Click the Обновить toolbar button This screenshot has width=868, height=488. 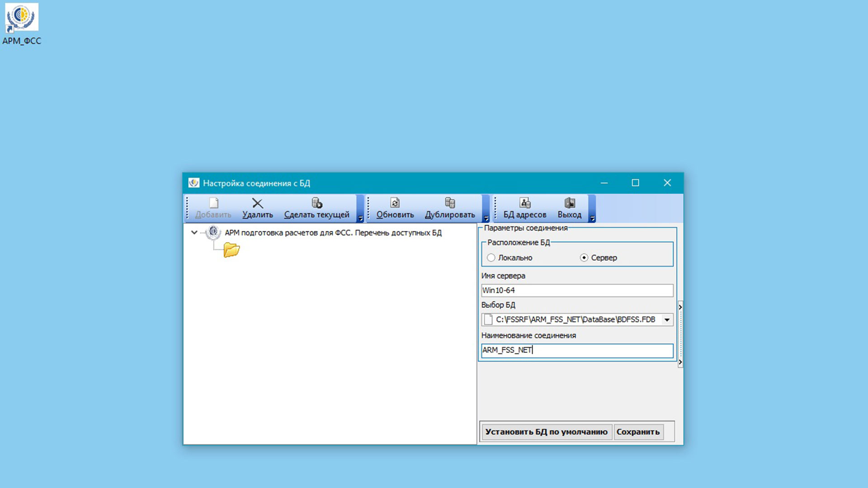click(x=395, y=208)
